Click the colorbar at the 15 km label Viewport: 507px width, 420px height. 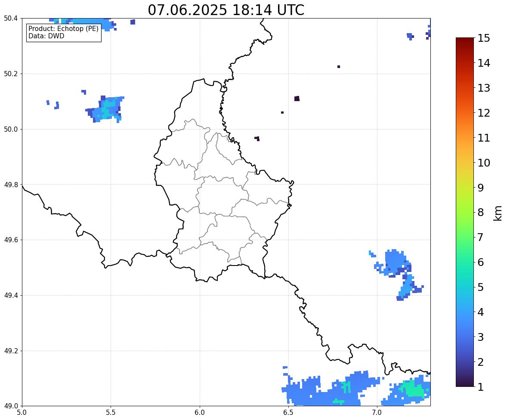pos(465,38)
